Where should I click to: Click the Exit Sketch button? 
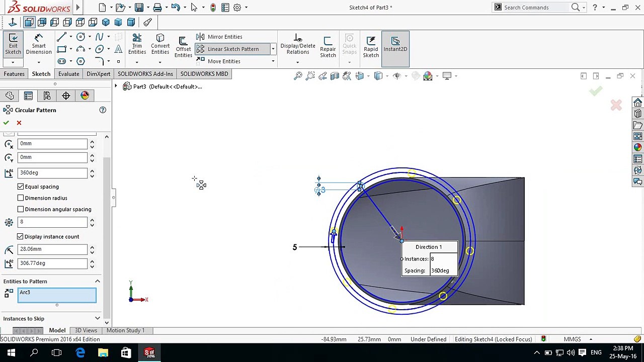tap(13, 45)
